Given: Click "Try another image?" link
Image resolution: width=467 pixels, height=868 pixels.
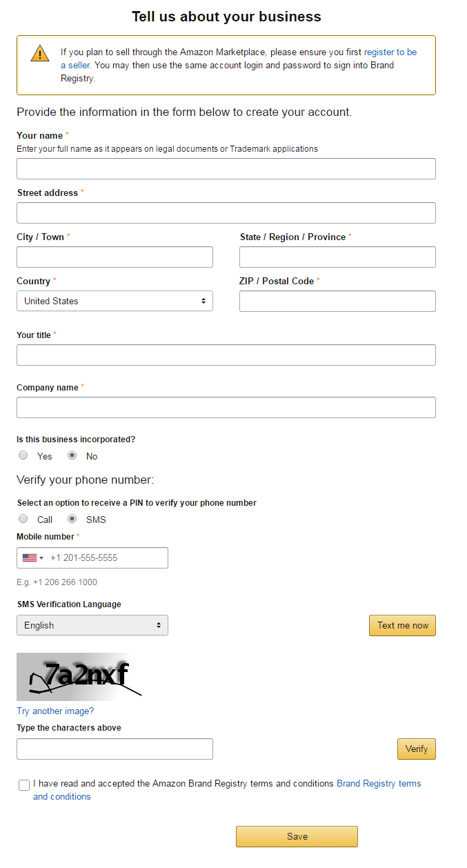Looking at the screenshot, I should coord(55,711).
